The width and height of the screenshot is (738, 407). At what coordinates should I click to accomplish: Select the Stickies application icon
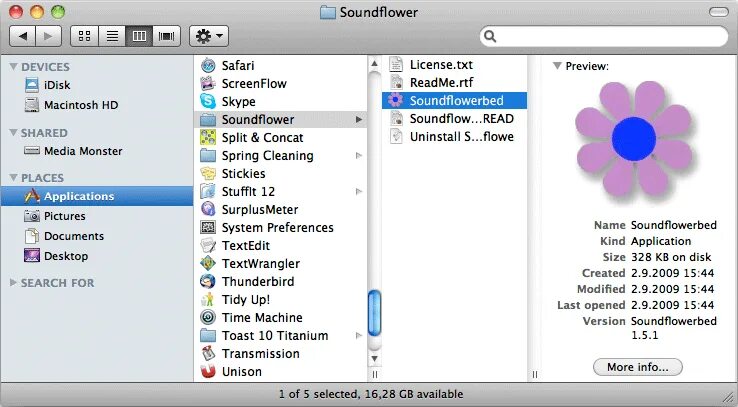pos(208,173)
